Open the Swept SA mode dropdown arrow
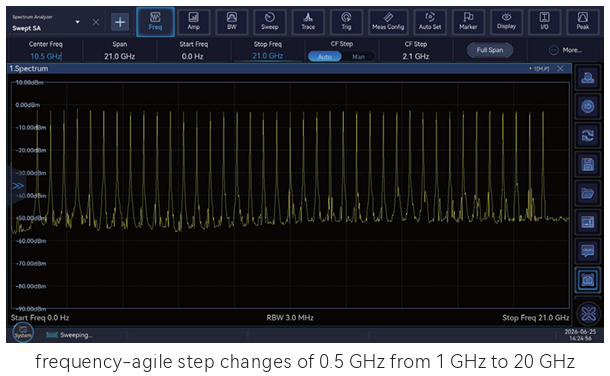This screenshot has width=610, height=376. [77, 22]
